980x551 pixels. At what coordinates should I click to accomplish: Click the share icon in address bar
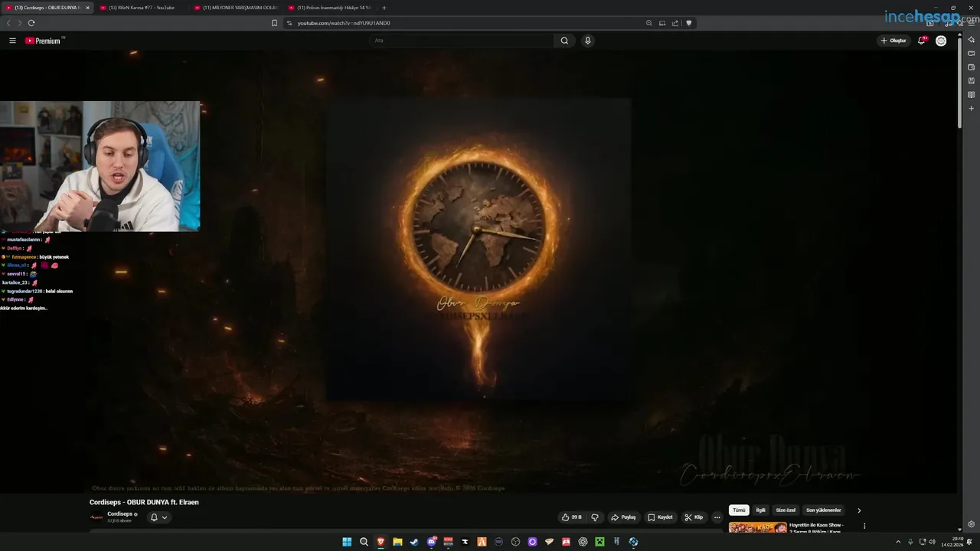pyautogui.click(x=675, y=23)
